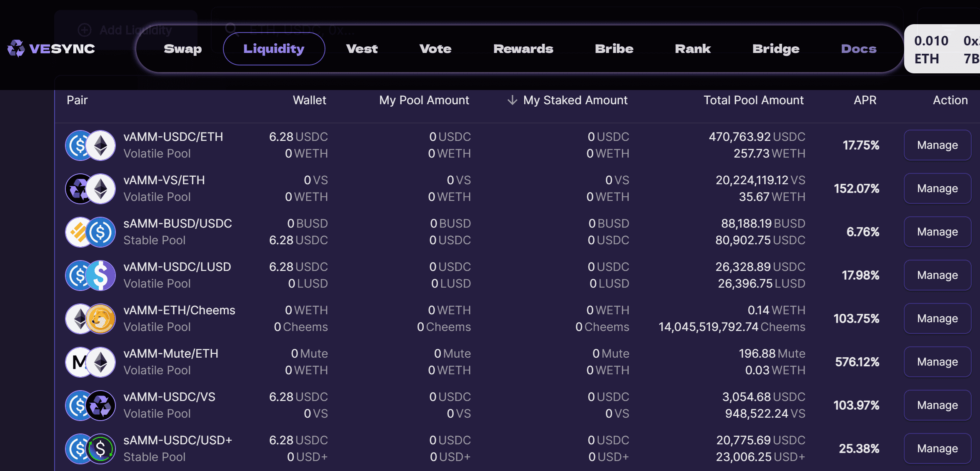Click the vAMM-USDC/LUSD pair name
This screenshot has height=471, width=980.
177,267
